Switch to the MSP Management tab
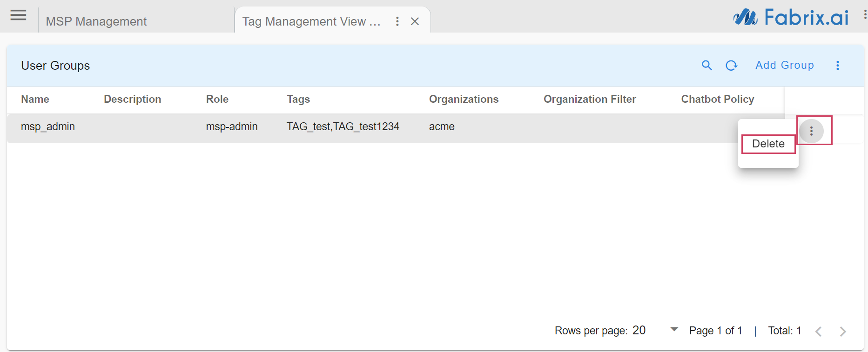The height and width of the screenshot is (352, 868). 96,21
